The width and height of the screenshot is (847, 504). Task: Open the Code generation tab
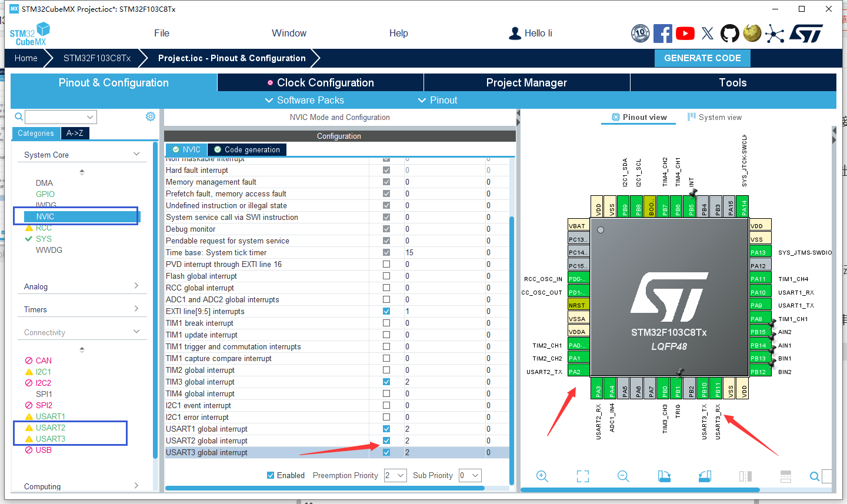pos(247,149)
